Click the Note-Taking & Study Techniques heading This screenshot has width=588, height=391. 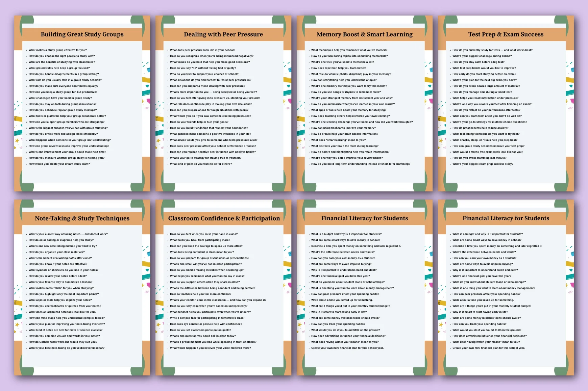click(x=82, y=218)
